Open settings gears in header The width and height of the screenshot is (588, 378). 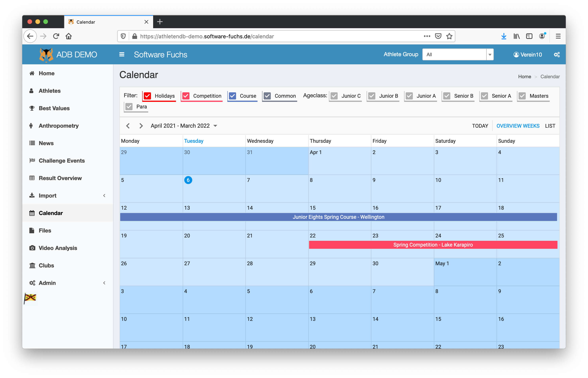coord(557,54)
